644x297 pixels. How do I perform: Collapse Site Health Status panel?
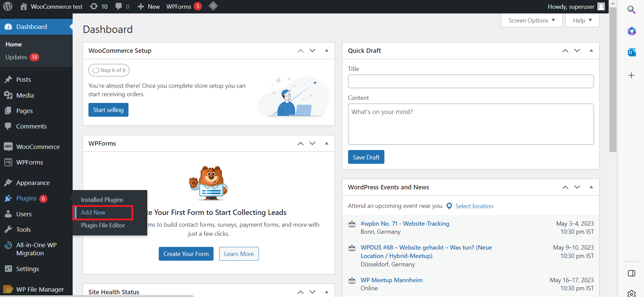click(x=327, y=292)
